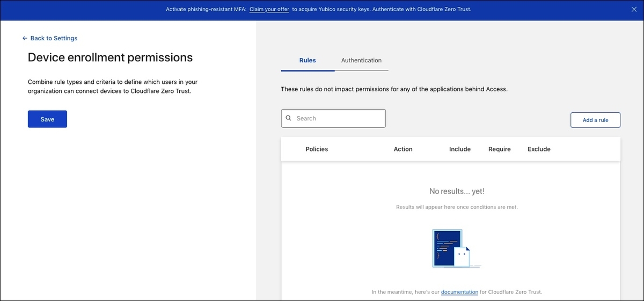Click the magnifier icon in search box
644x301 pixels.
coord(289,118)
